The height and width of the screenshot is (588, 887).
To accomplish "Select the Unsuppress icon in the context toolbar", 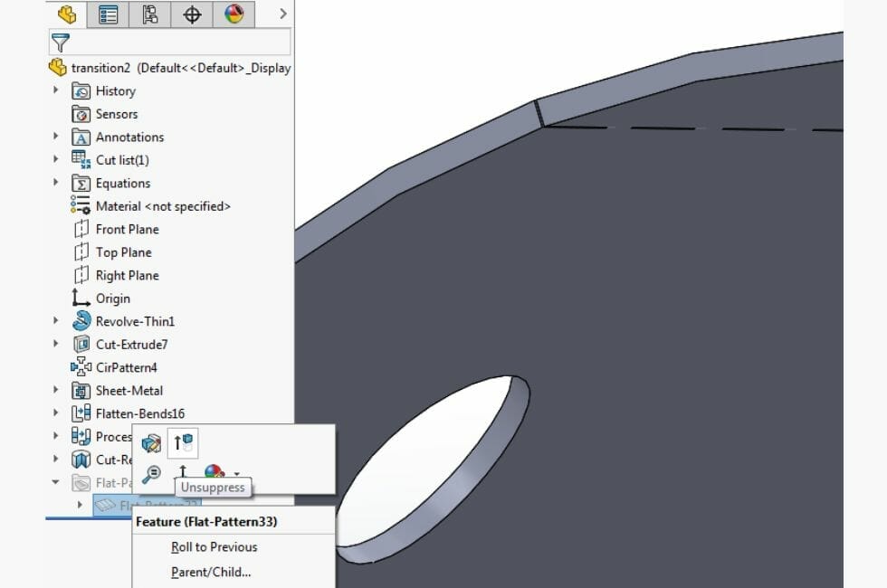I will (x=182, y=442).
